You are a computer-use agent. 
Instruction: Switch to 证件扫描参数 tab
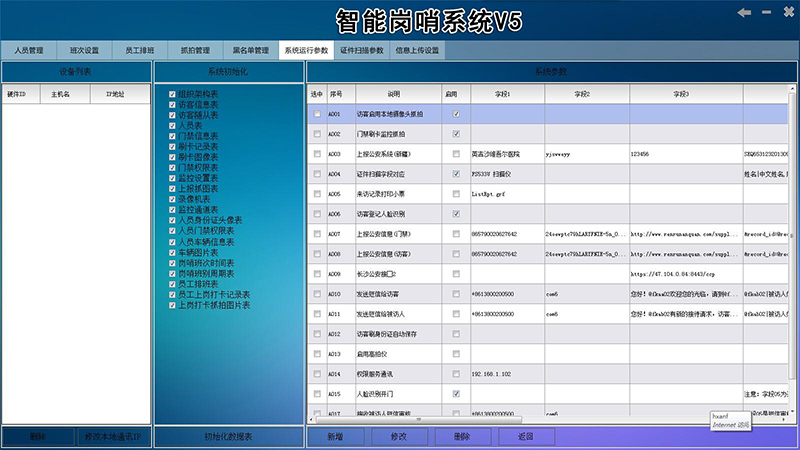(x=362, y=50)
